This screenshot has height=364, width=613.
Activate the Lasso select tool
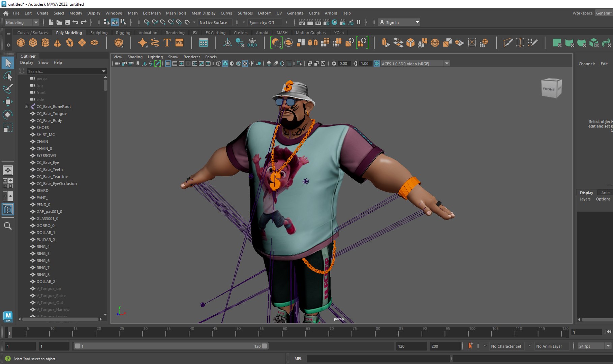[8, 76]
